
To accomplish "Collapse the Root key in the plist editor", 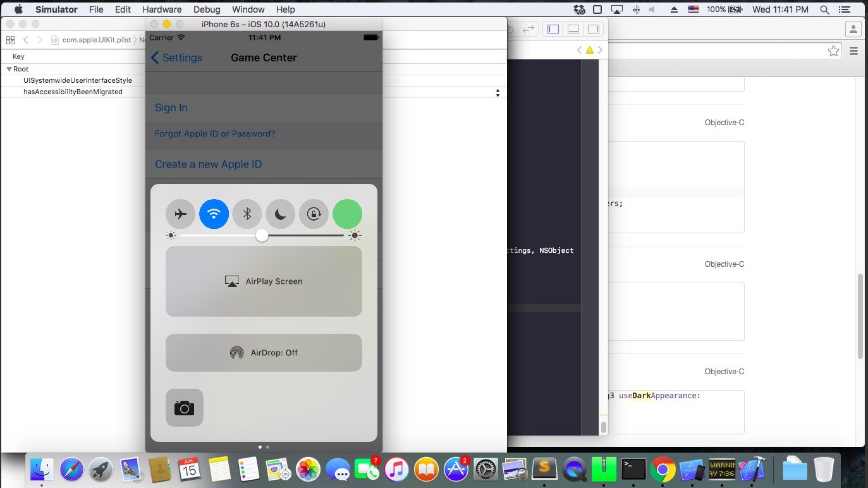I will coord(9,69).
